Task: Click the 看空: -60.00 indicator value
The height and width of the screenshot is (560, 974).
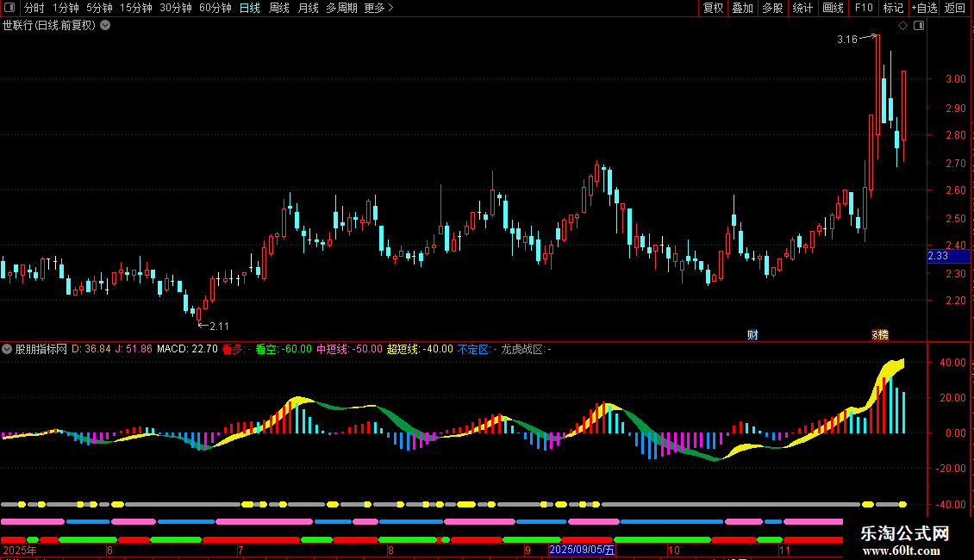Action: point(284,349)
